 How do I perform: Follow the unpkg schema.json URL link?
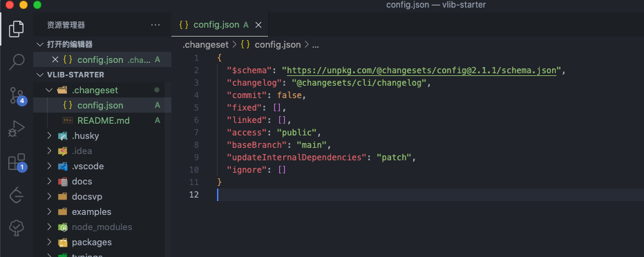[422, 70]
